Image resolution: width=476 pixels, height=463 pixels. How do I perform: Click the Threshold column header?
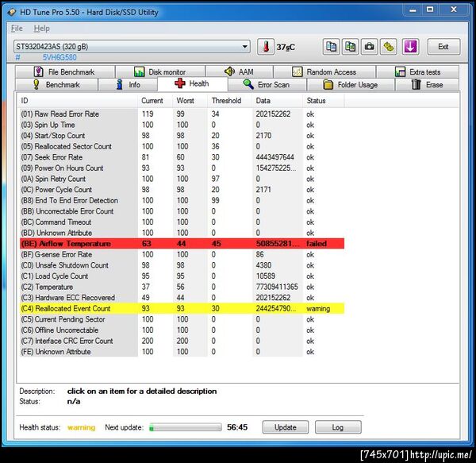230,101
